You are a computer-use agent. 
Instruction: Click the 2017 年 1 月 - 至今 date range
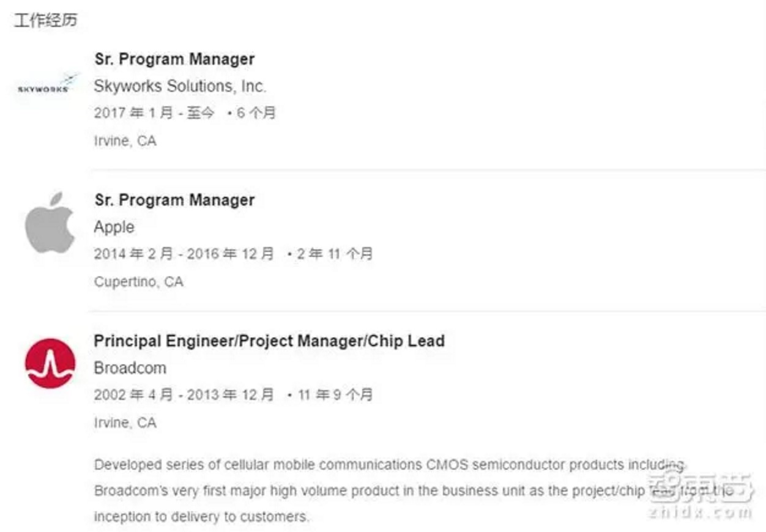[154, 113]
